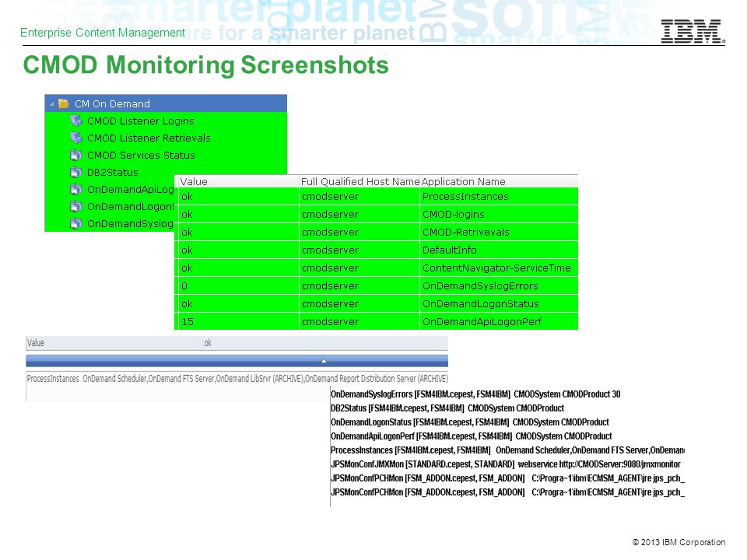Select OnDemandApiLogonPerf FSM4IBM config line
Image resolution: width=747 pixels, height=560 pixels.
(x=472, y=436)
